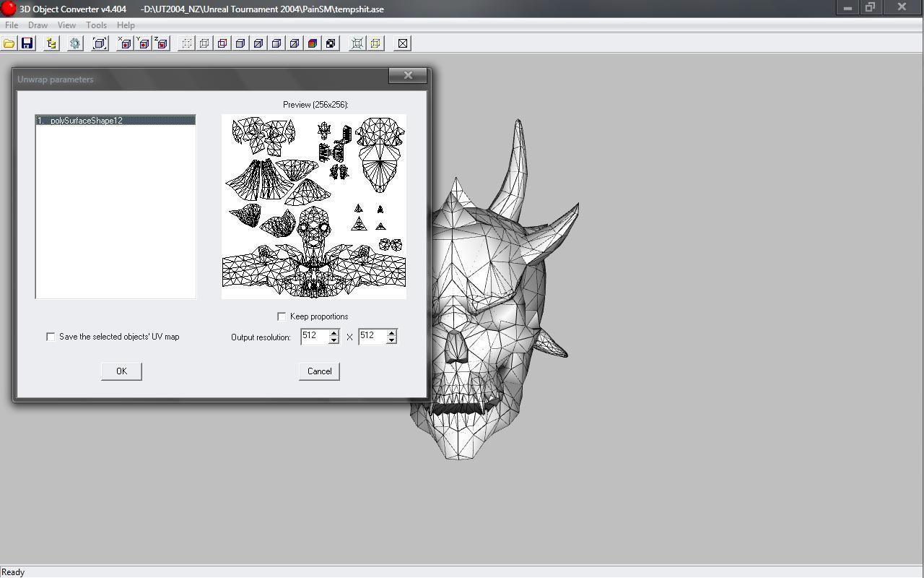
Task: Click the crossed box toolbar icon
Action: coord(403,43)
